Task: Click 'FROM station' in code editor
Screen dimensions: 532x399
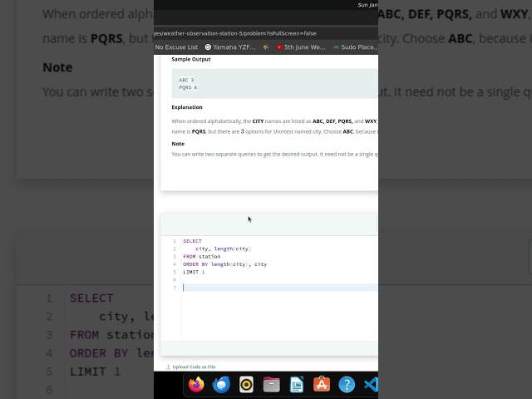Action: tap(202, 257)
